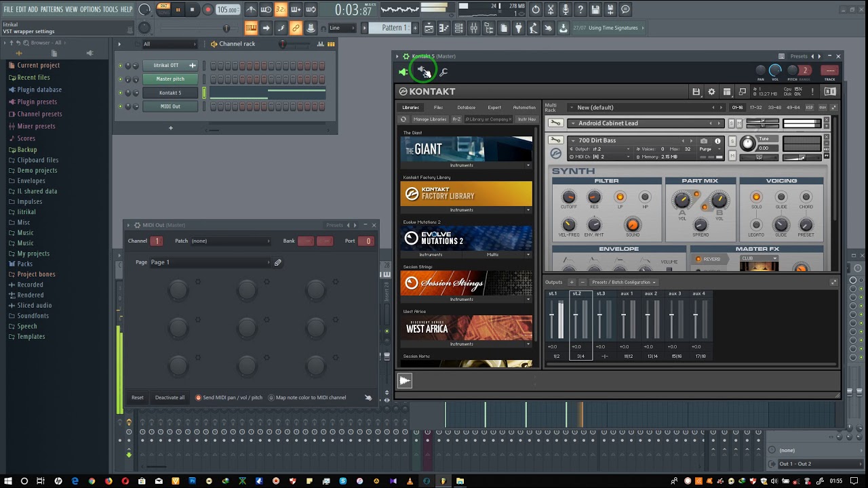Toggle the metronome icon
The height and width of the screenshot is (488, 868).
click(x=251, y=9)
